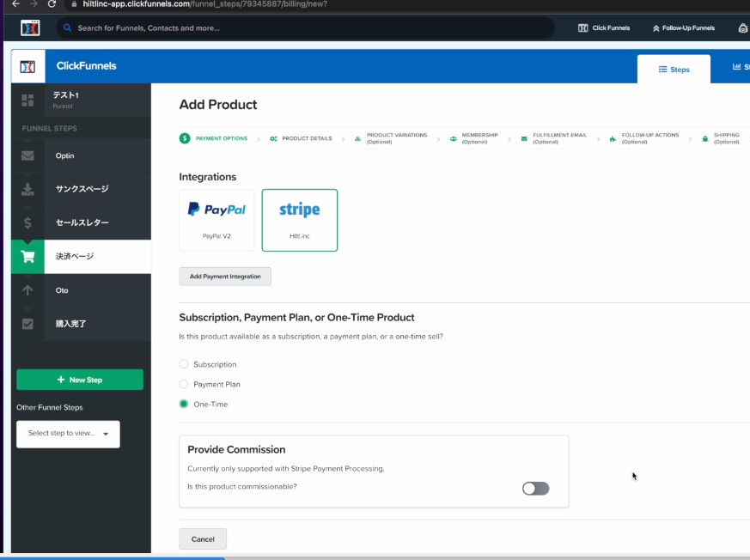Viewport: 750px width, 560px height.
Task: Open the テスト1 funnel entry
Action: click(x=98, y=100)
